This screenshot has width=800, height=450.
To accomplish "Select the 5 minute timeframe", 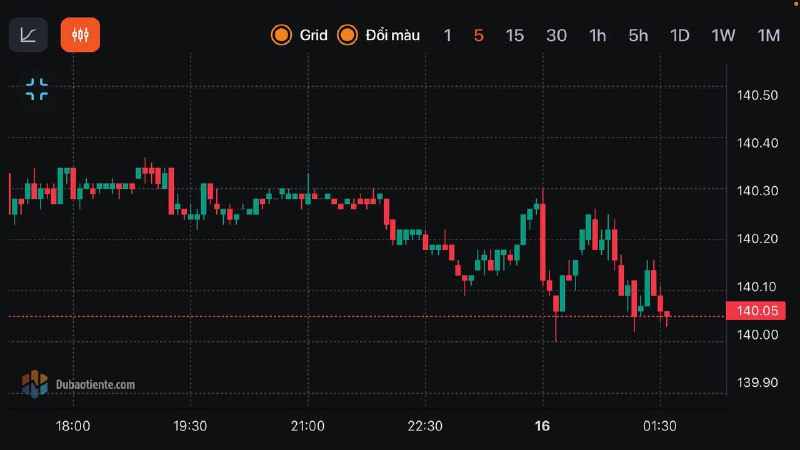I will tap(479, 35).
